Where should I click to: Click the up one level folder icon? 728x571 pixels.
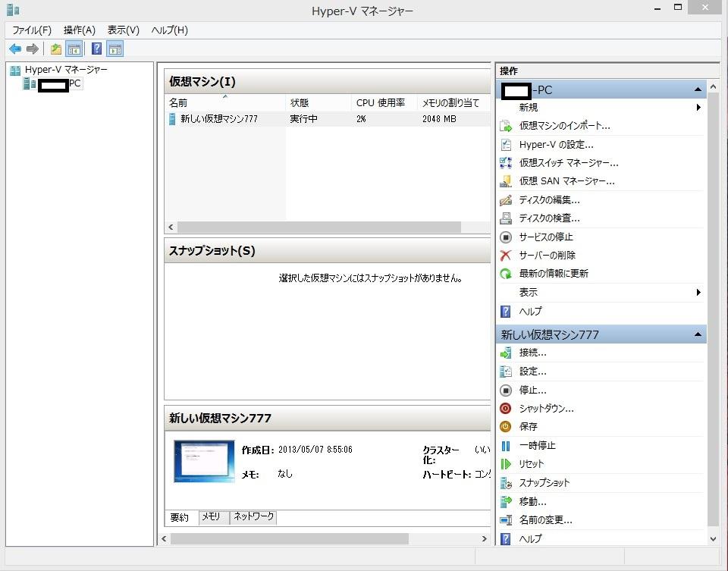(x=56, y=49)
